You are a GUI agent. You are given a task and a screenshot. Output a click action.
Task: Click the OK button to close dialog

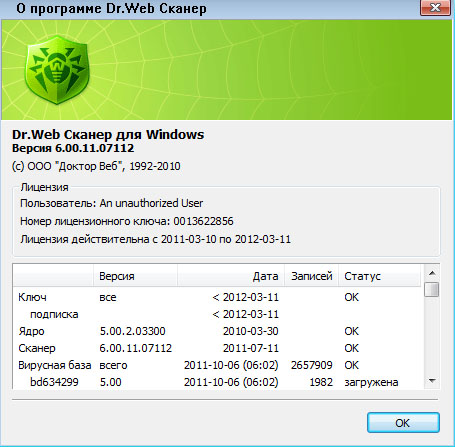coord(403,423)
